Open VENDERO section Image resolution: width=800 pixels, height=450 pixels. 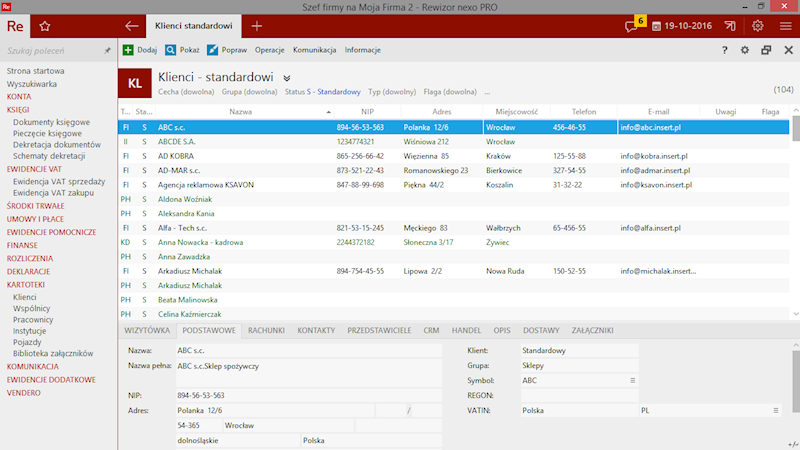(23, 393)
